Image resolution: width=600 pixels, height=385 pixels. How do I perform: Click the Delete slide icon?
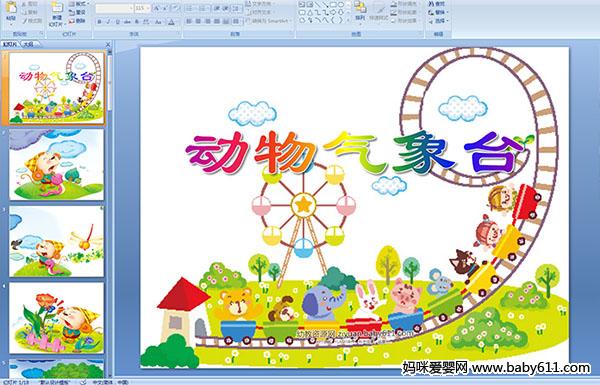point(77,21)
